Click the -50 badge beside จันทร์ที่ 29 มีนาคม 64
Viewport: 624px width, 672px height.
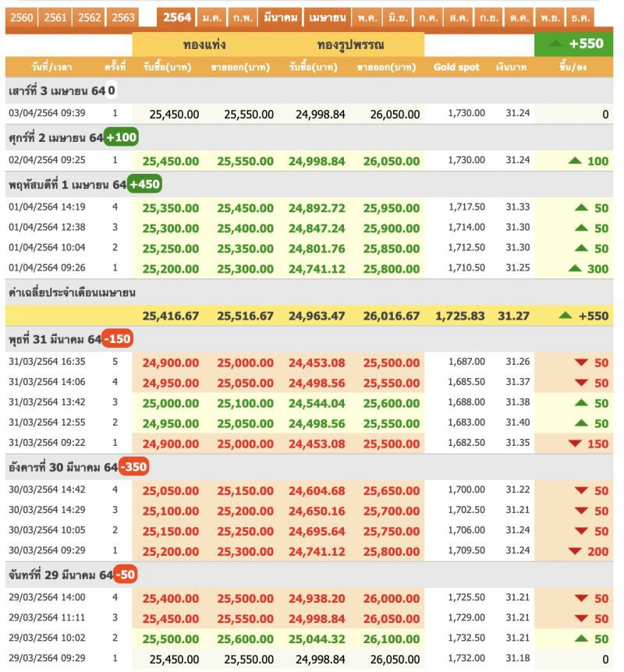click(126, 575)
